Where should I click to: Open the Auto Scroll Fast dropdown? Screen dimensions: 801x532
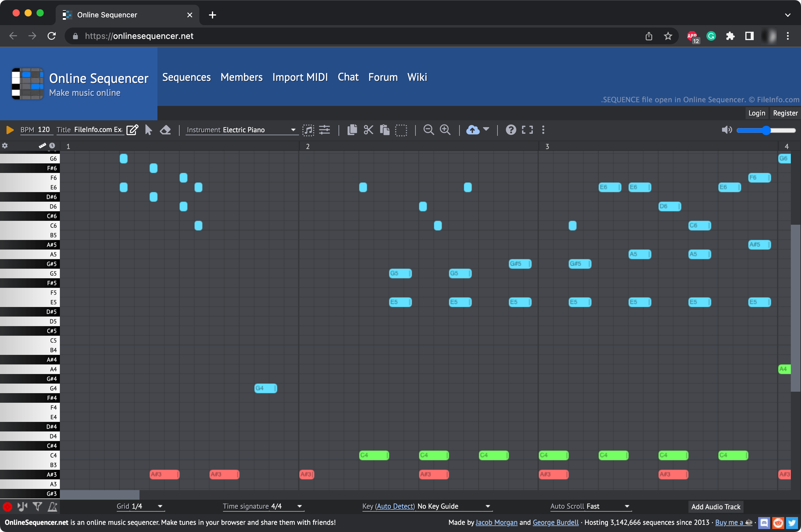(x=590, y=507)
